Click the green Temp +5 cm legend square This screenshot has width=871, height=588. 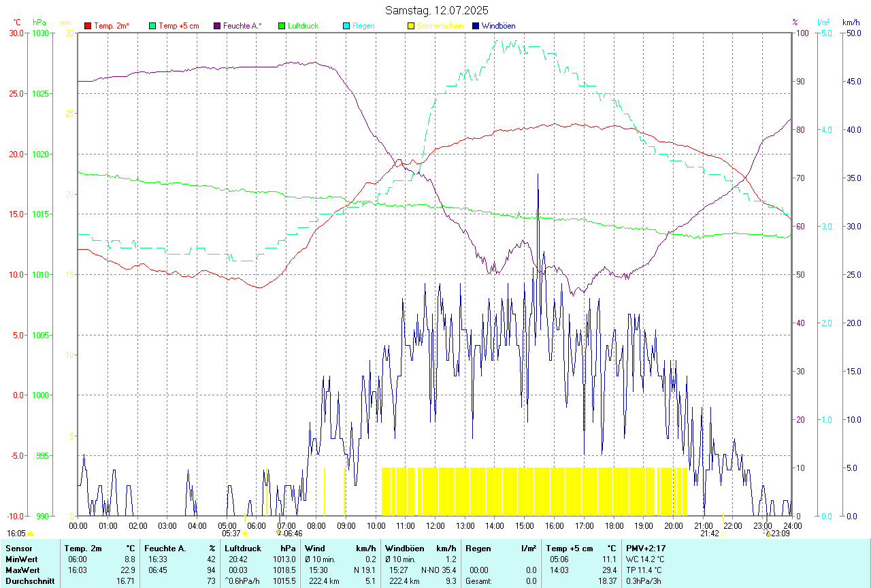click(152, 26)
